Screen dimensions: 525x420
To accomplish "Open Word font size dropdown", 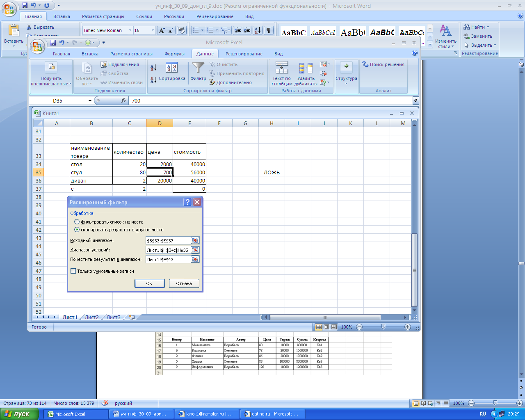I will point(153,30).
